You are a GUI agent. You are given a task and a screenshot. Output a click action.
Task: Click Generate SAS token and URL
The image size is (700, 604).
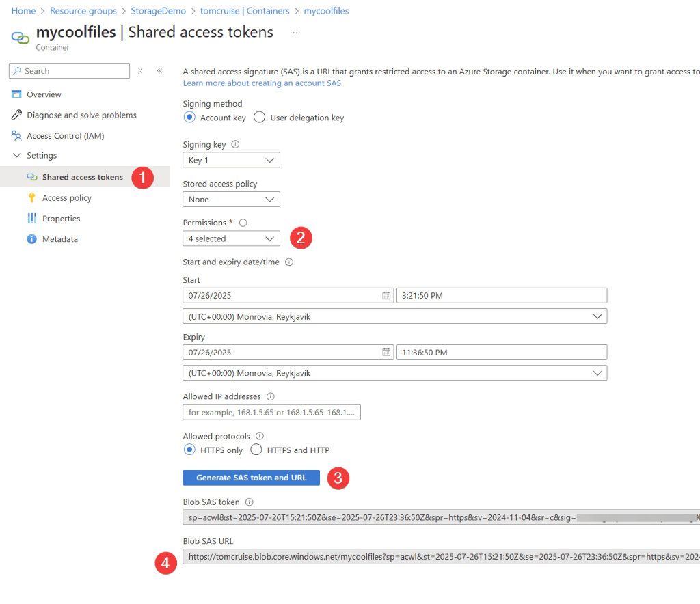click(x=251, y=478)
